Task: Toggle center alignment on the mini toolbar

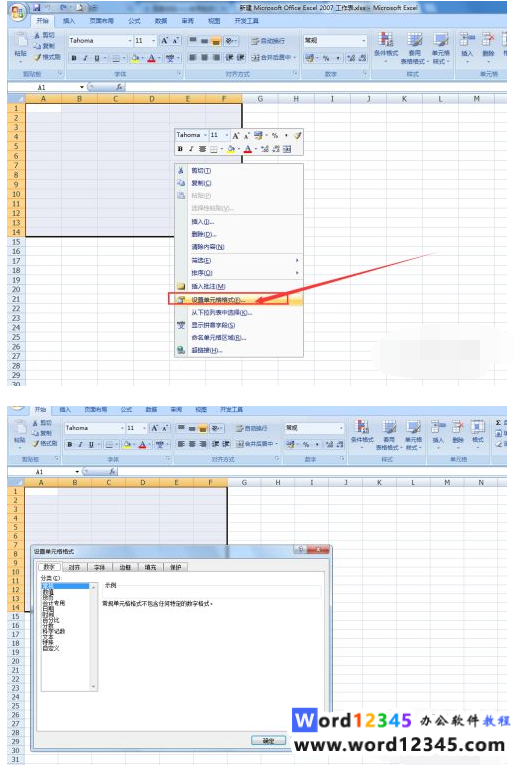Action: 202,149
